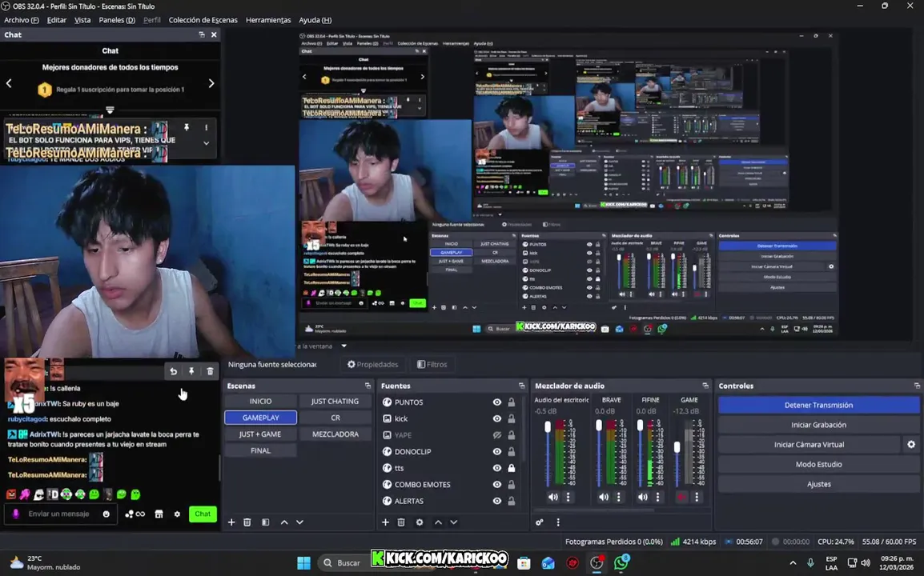The width and height of the screenshot is (924, 576).
Task: Open source properties gear in Fuentes toolbar
Action: tap(420, 522)
